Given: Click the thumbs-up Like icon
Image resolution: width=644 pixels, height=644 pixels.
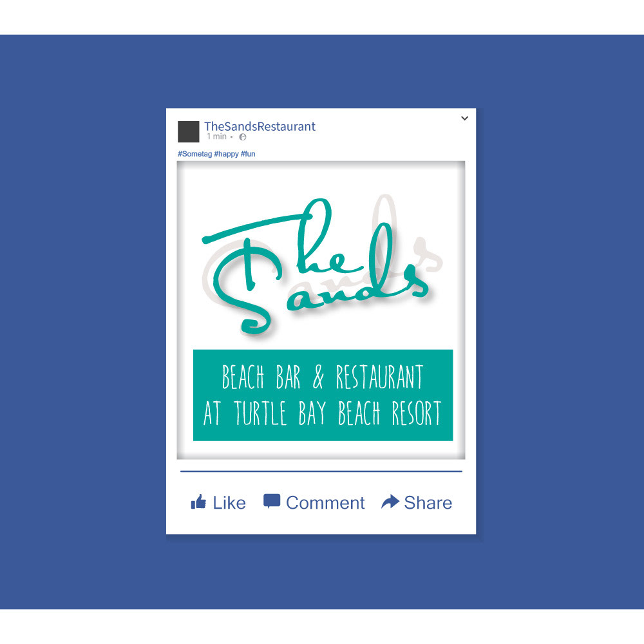Looking at the screenshot, I should (198, 502).
